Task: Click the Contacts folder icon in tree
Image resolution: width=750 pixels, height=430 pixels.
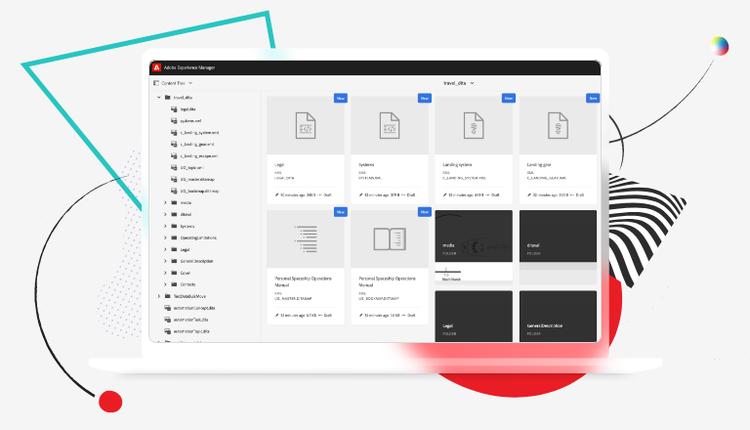Action: [174, 284]
